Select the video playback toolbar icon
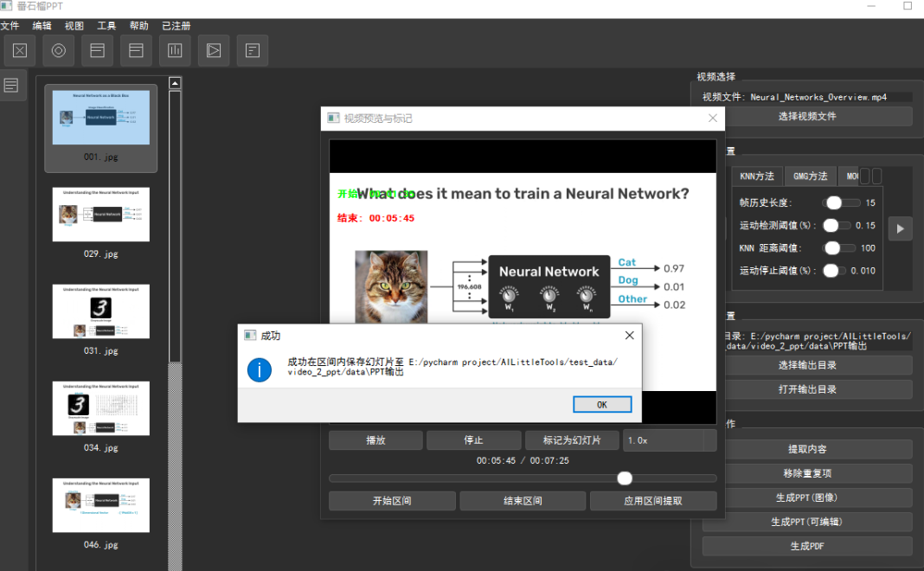 click(x=213, y=50)
